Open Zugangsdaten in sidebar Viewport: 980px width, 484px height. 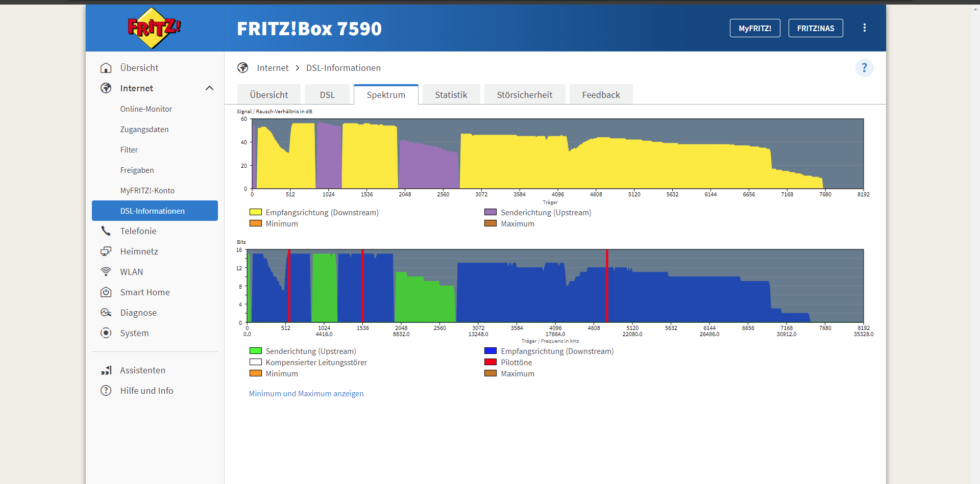(144, 130)
